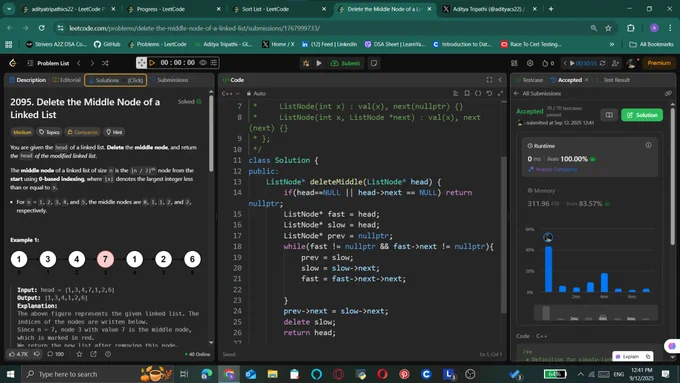Click the green Solution button
The width and height of the screenshot is (680, 383).
point(642,115)
